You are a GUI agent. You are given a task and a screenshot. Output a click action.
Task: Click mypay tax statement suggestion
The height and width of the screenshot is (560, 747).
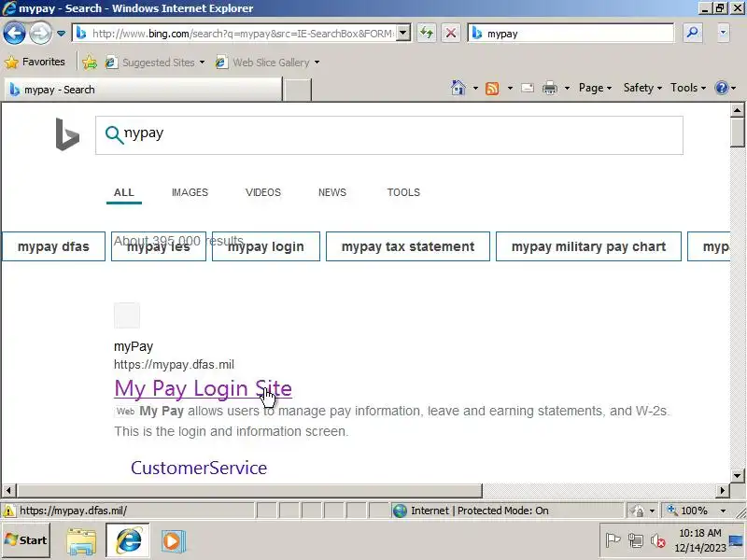point(408,246)
